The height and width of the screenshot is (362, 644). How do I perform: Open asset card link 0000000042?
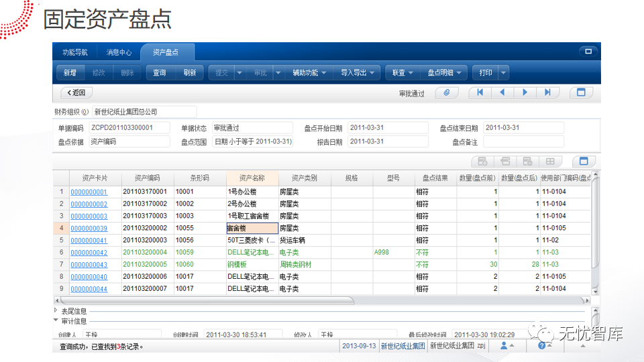point(89,253)
